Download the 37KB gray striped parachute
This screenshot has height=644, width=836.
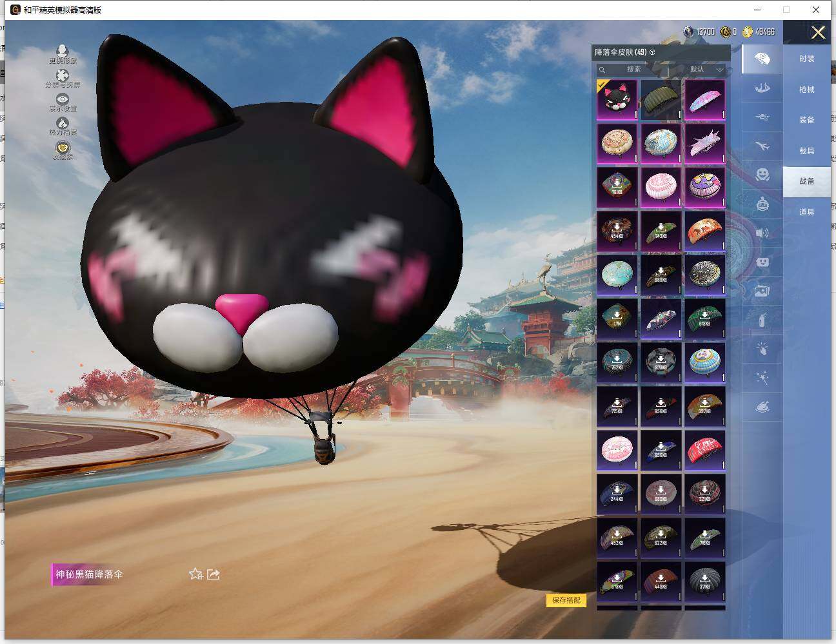[705, 581]
